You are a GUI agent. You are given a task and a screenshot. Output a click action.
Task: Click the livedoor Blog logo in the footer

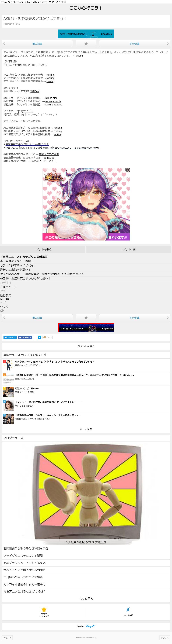click(x=86, y=626)
